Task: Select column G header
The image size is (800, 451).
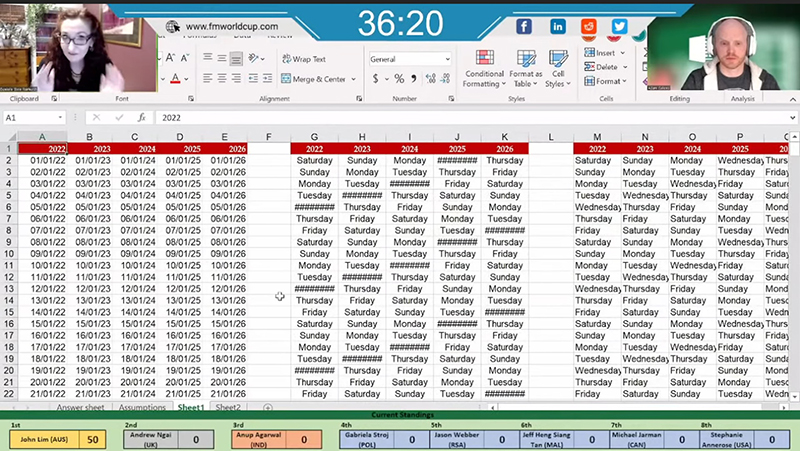Action: pyautogui.click(x=314, y=137)
